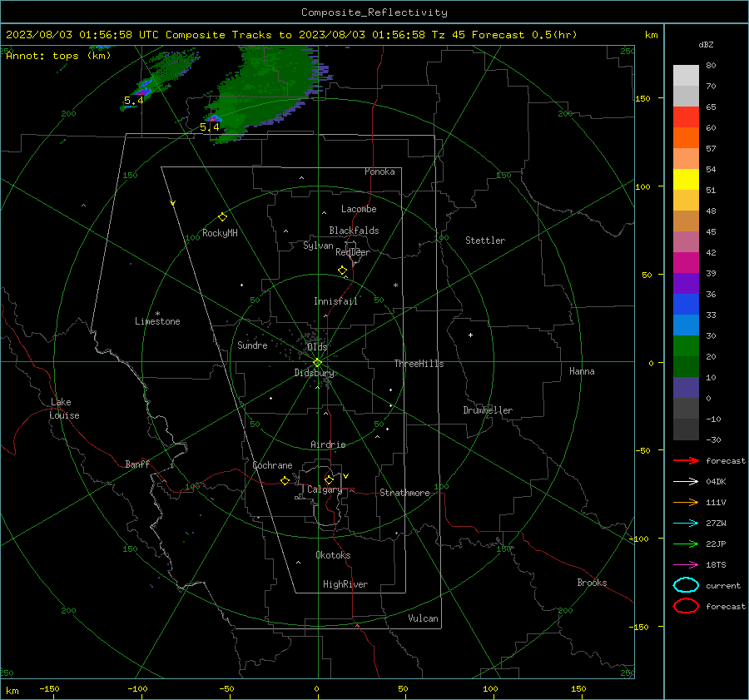749x700 pixels.
Task: Click the Hanna label
Action: 582,370
